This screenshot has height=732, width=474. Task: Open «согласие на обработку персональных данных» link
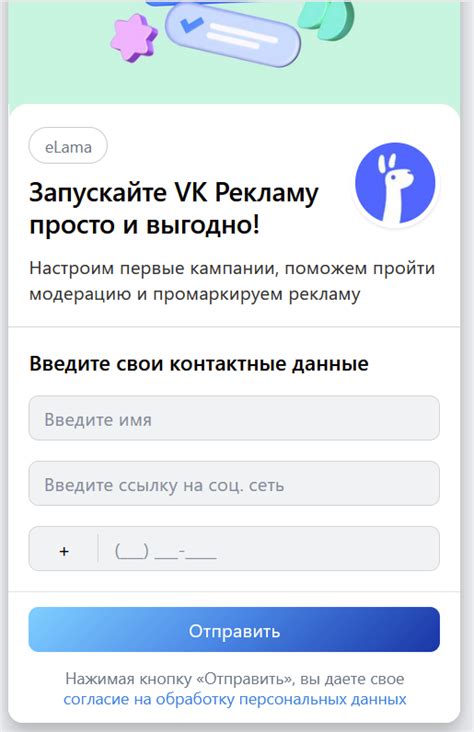tap(235, 699)
